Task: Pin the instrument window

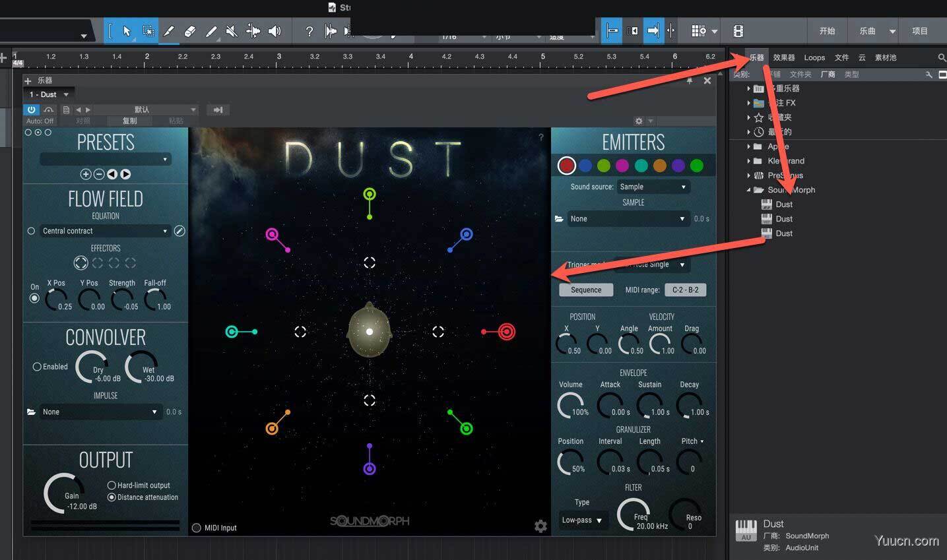Action: 690,80
